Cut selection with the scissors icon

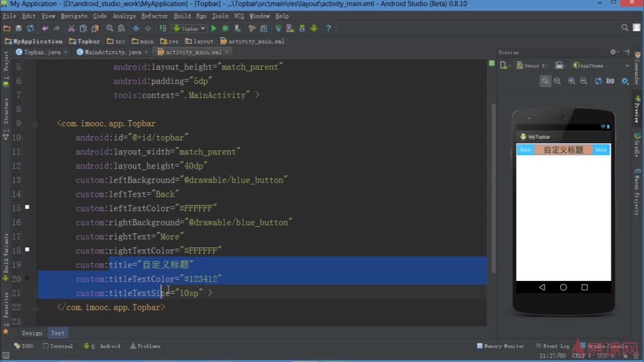71,29
